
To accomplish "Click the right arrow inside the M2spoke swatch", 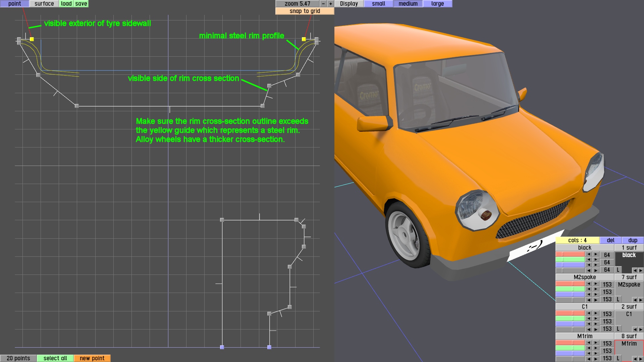I will tap(641, 300).
